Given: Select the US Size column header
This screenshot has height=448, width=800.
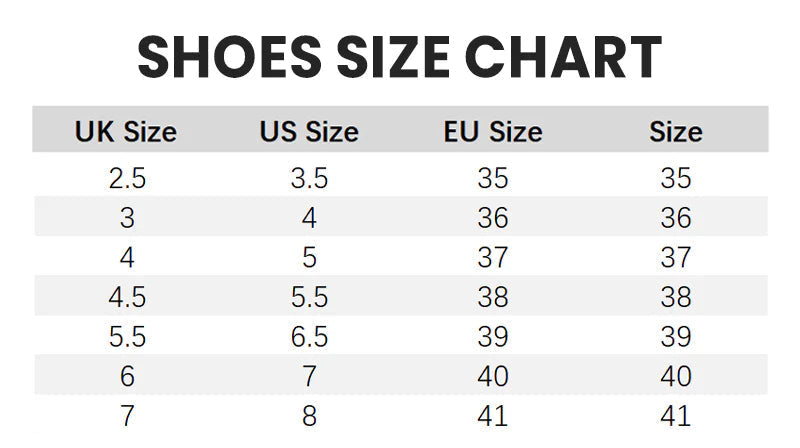Looking at the screenshot, I should click(x=309, y=132).
